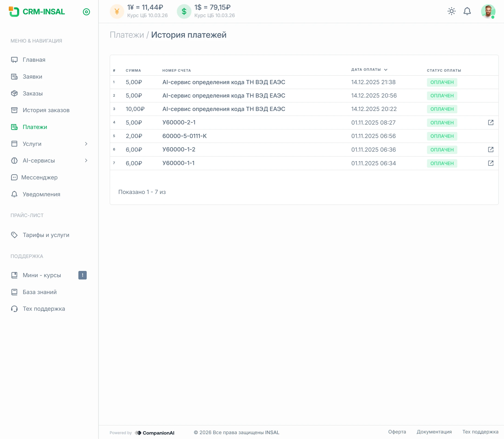Open external link for invoice У60000-2-1
Image resolution: width=504 pixels, height=439 pixels.
pyautogui.click(x=491, y=123)
